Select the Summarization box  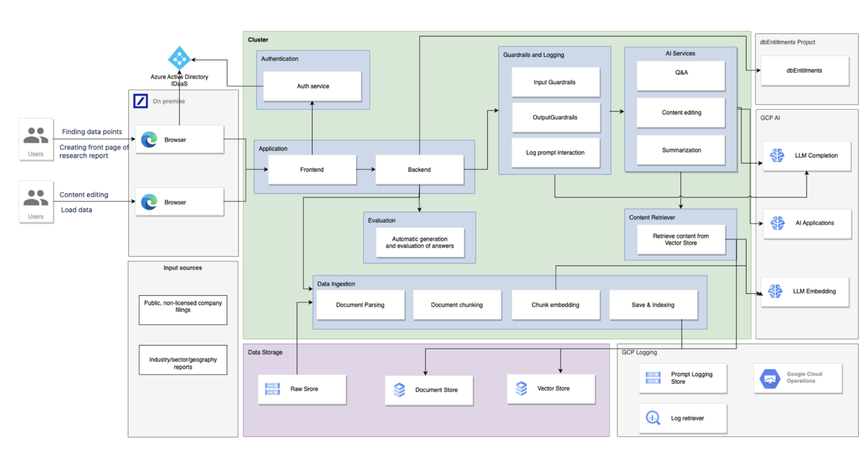(681, 150)
